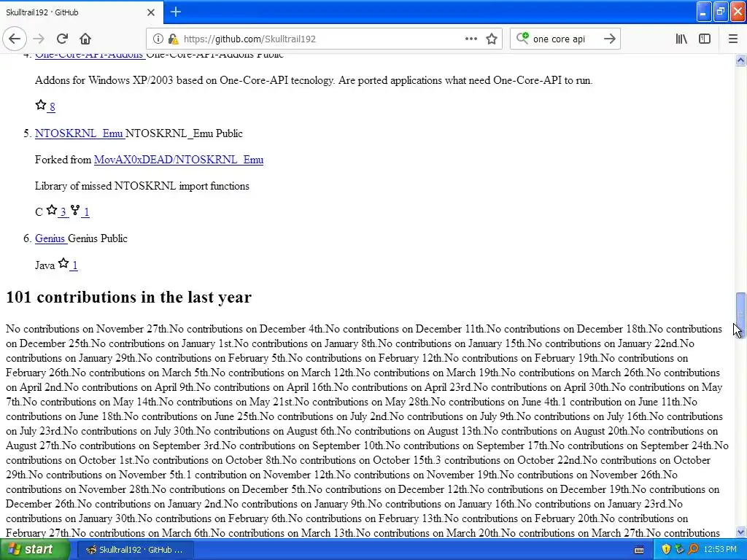Click the orange magnifier tray icon
This screenshot has width=747, height=560.
[694, 550]
